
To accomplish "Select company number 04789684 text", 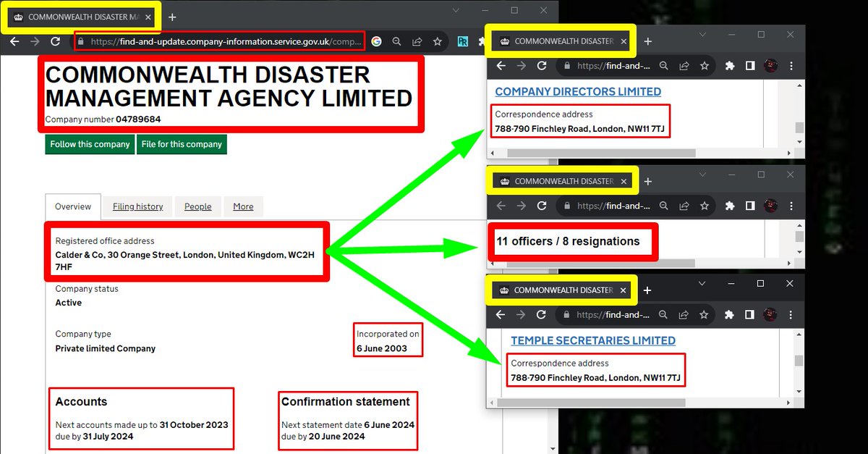I will pos(138,119).
